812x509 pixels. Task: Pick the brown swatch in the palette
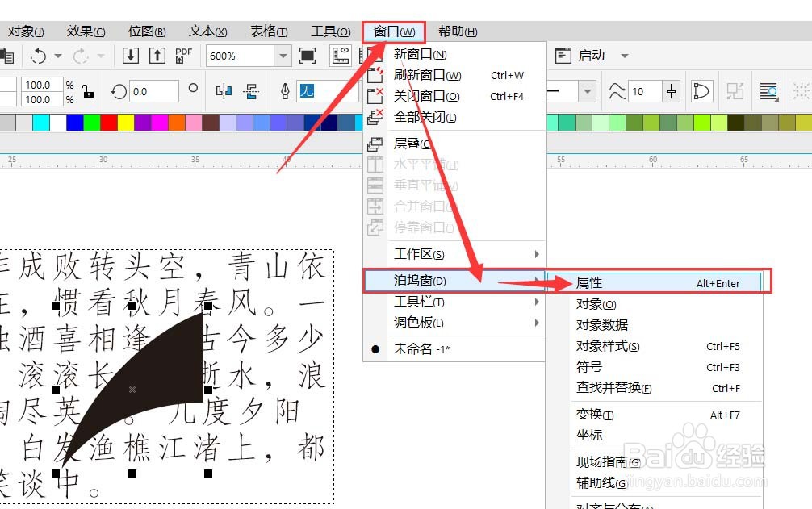pos(210,123)
